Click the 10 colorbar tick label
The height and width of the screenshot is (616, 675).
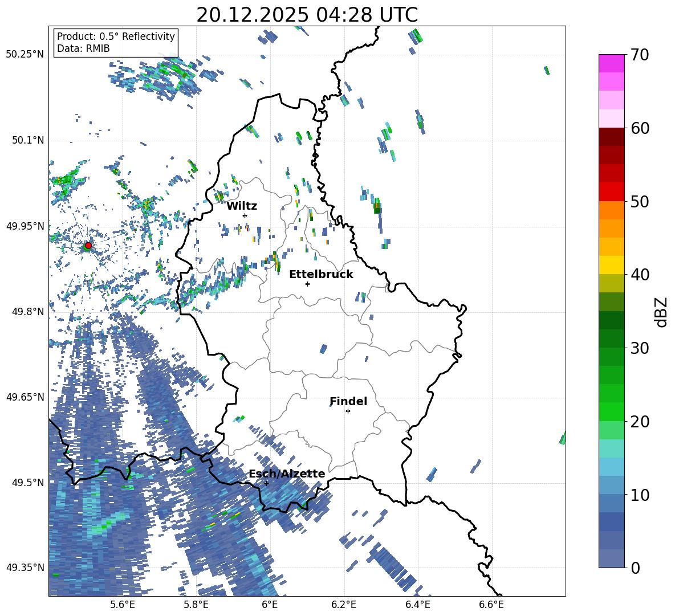tap(640, 495)
